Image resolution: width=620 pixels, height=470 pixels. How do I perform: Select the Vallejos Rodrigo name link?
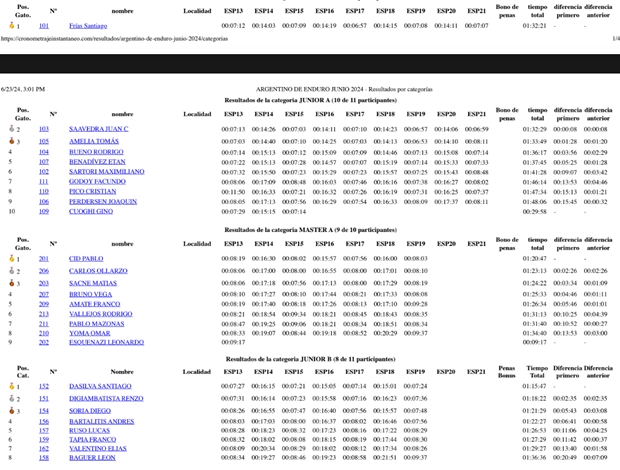100,314
